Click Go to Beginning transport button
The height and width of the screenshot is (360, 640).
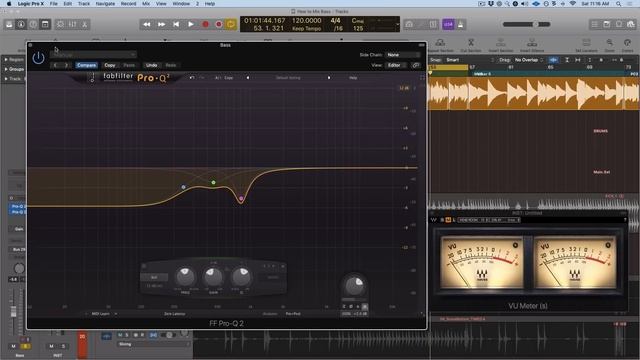[x=176, y=24]
